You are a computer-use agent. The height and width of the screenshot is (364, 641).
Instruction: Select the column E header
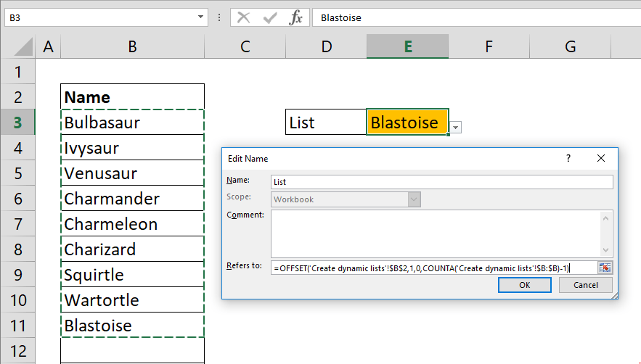[x=408, y=46]
